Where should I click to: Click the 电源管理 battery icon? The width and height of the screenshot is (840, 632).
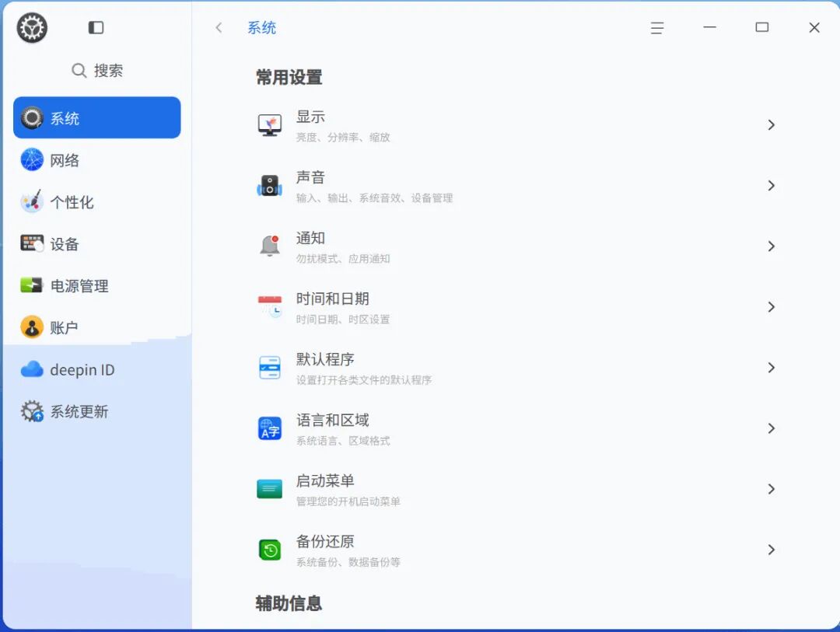click(32, 285)
